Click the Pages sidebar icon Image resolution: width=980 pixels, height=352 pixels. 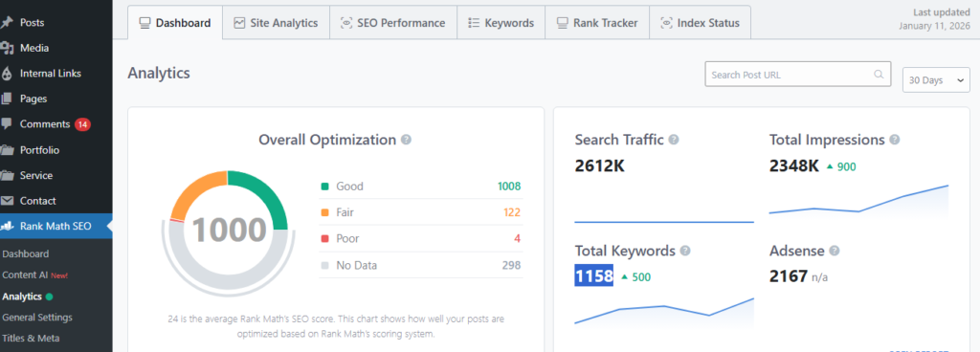[7, 99]
